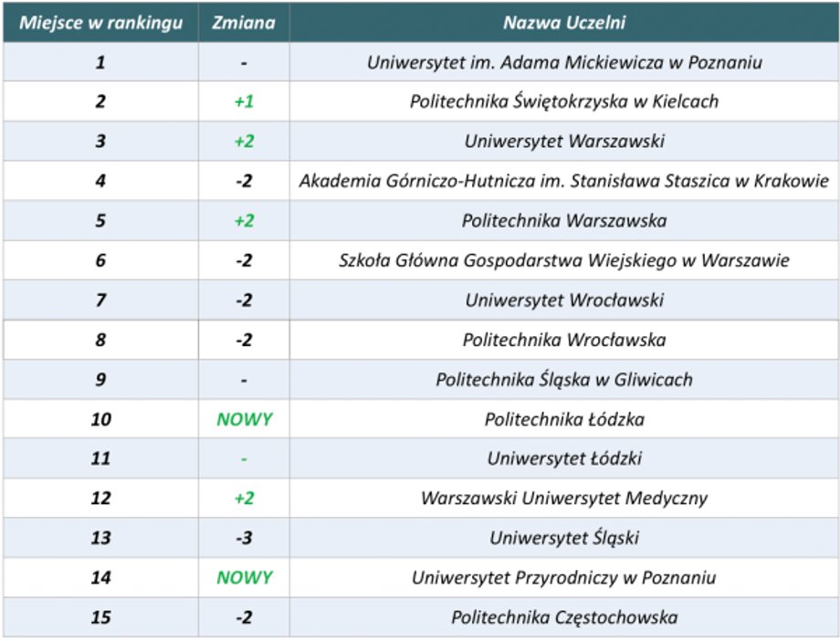840x641 pixels.
Task: Click ranking number 15 cell
Action: (100, 617)
